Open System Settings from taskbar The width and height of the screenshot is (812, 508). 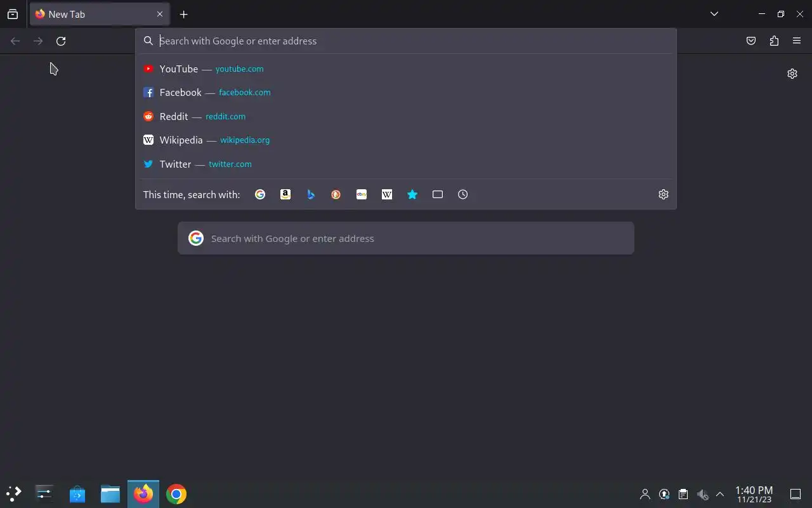tap(44, 493)
